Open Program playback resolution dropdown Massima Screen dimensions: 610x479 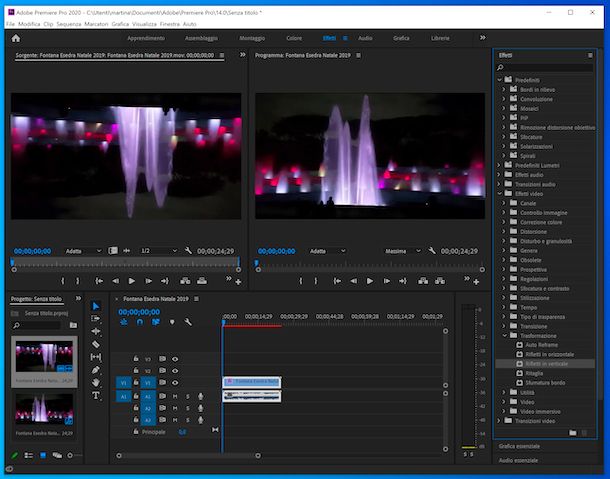coord(403,251)
